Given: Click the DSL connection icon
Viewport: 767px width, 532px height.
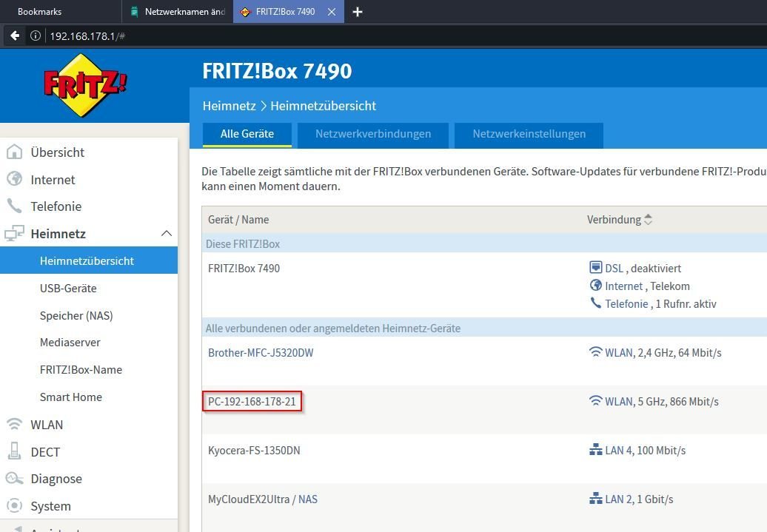Looking at the screenshot, I should [596, 267].
